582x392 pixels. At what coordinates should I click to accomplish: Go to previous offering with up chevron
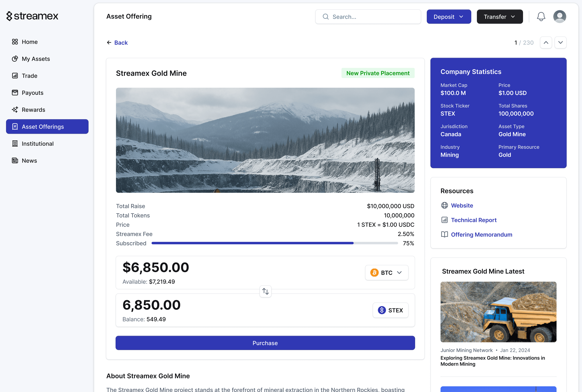pos(546,43)
